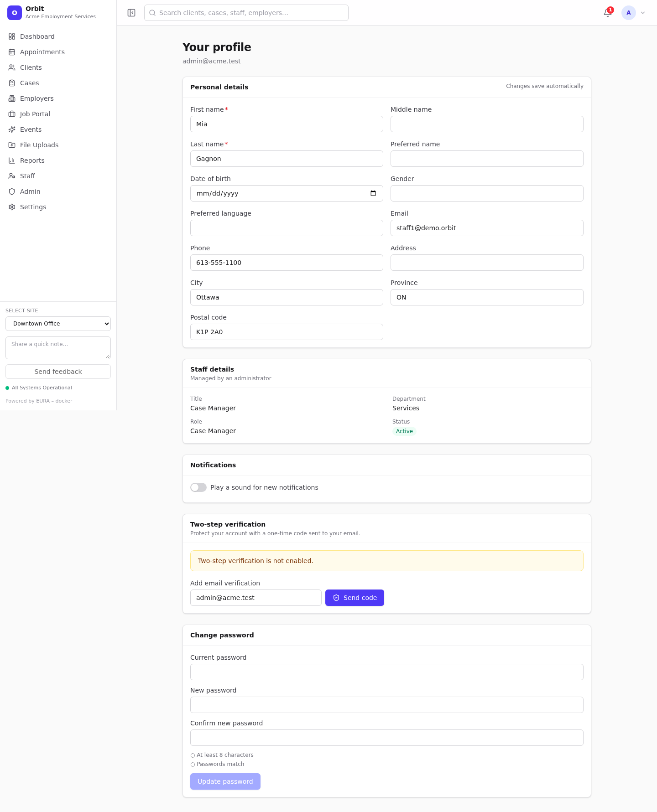Click the Add email verification field
657x812 pixels.
256,598
